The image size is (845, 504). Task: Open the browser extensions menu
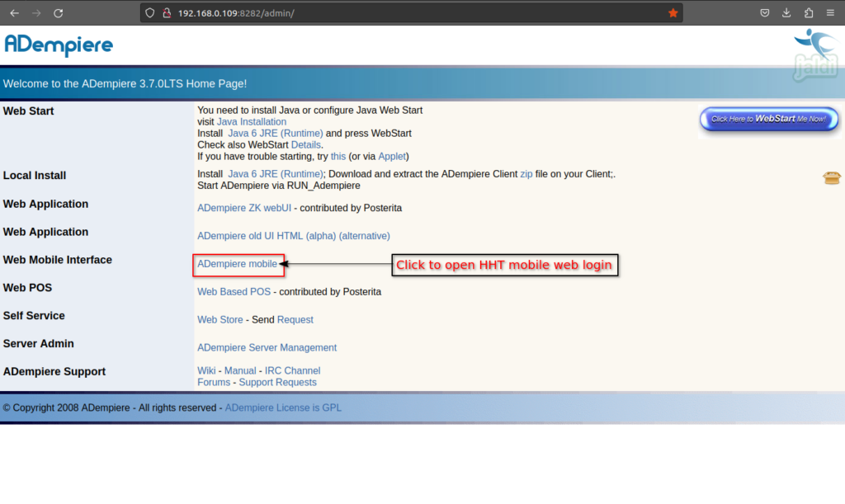(809, 13)
